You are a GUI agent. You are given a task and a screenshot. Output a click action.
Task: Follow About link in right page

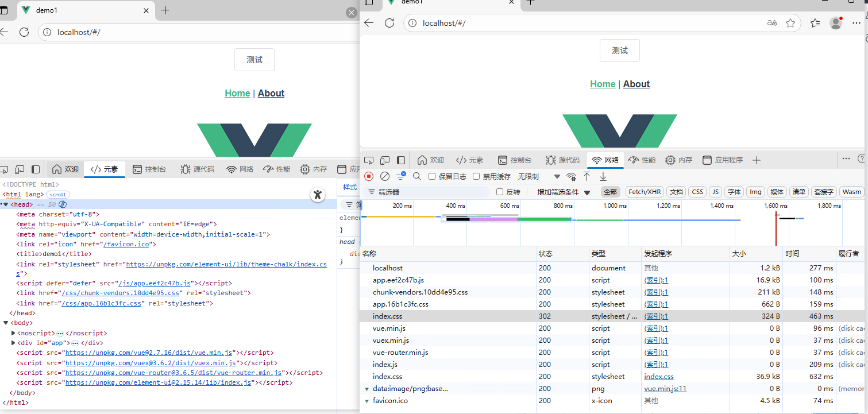point(636,84)
